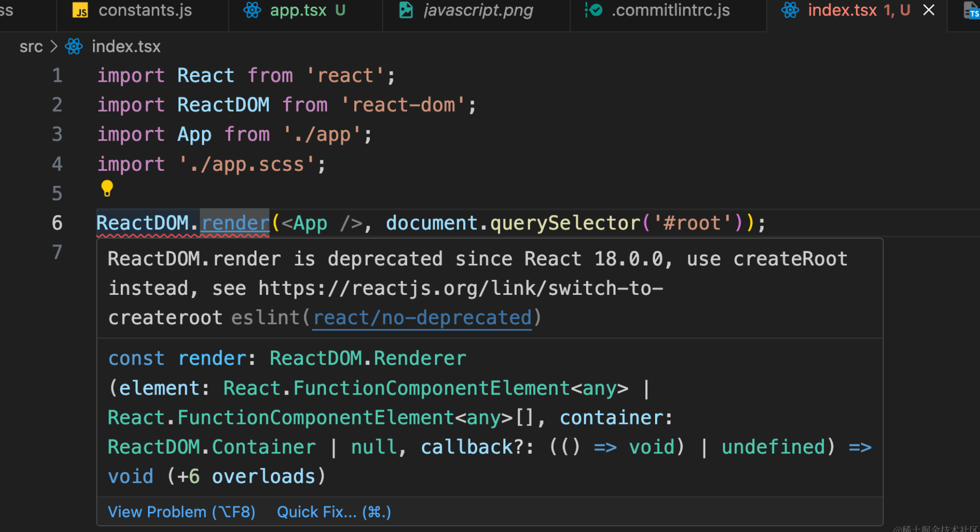Click Quick Fix... in the hover popup

[334, 512]
